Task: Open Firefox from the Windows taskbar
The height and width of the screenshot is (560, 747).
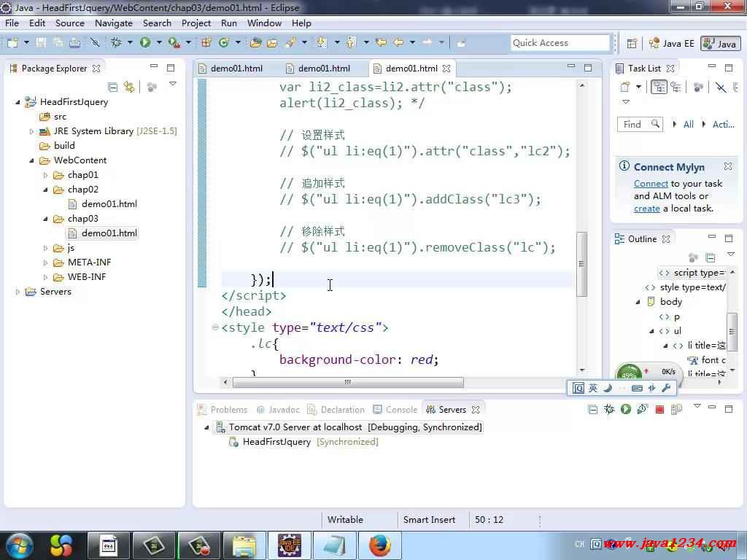Action: 379,545
